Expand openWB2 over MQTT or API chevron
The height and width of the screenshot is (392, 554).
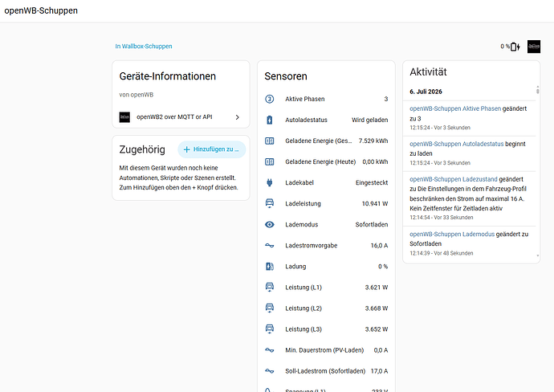tap(238, 117)
